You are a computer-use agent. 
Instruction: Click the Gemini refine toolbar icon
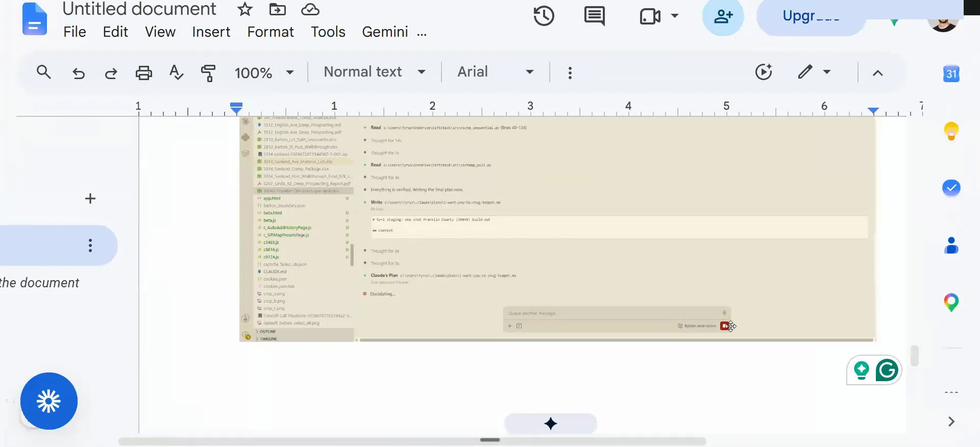click(763, 72)
